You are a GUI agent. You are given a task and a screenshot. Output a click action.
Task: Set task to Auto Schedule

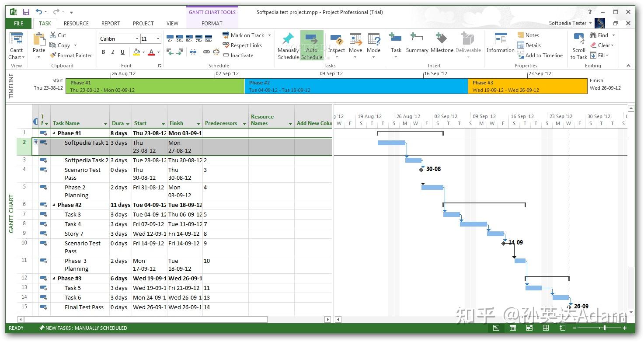(x=312, y=45)
